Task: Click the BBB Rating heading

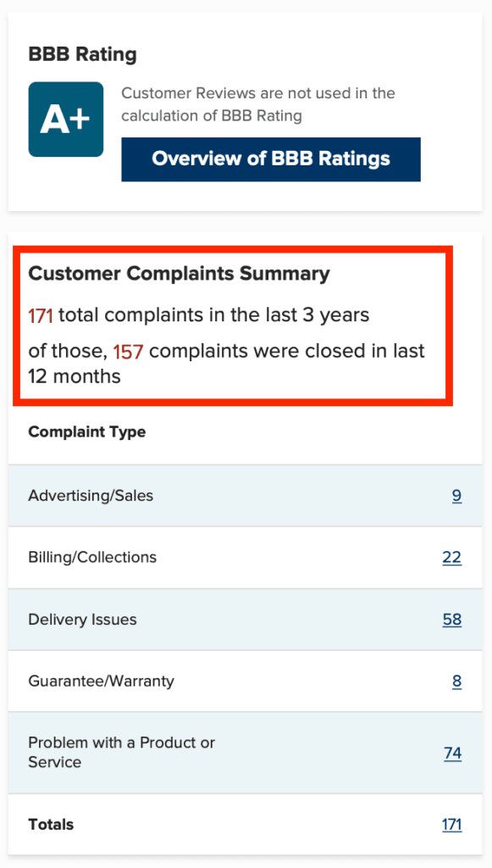Action: [82, 55]
